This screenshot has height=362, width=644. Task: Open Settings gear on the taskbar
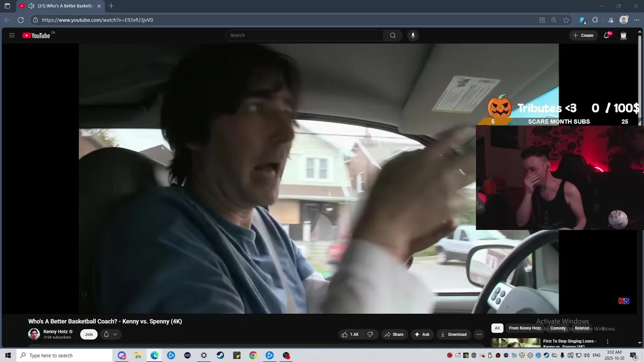(204, 355)
